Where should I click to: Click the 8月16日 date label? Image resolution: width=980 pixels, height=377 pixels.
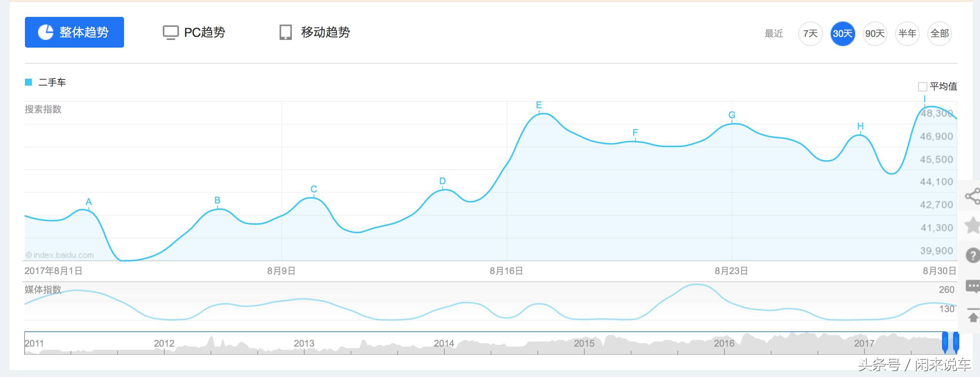tap(506, 271)
